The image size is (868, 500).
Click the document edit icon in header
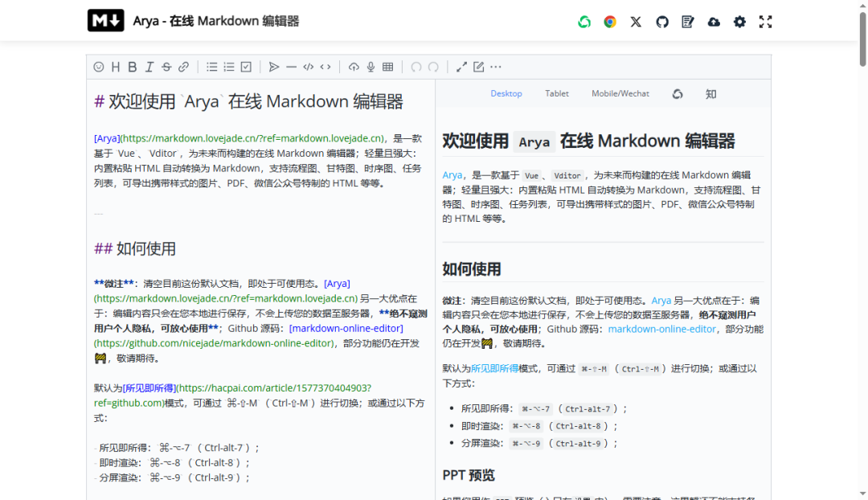point(687,22)
